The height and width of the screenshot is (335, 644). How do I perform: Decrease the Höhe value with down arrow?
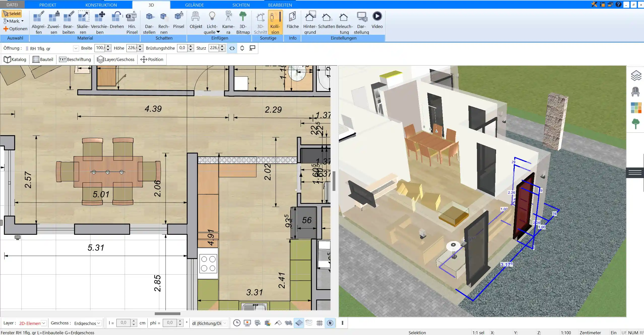tap(140, 50)
